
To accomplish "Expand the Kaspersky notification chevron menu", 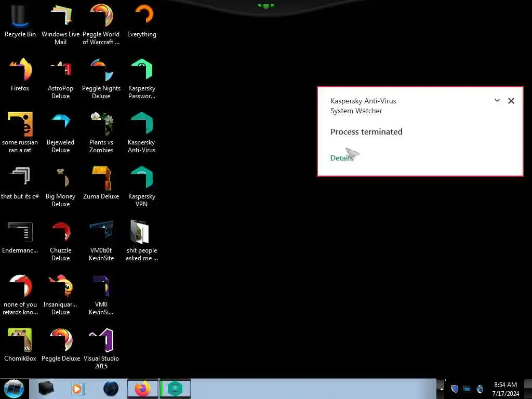I will (x=497, y=100).
